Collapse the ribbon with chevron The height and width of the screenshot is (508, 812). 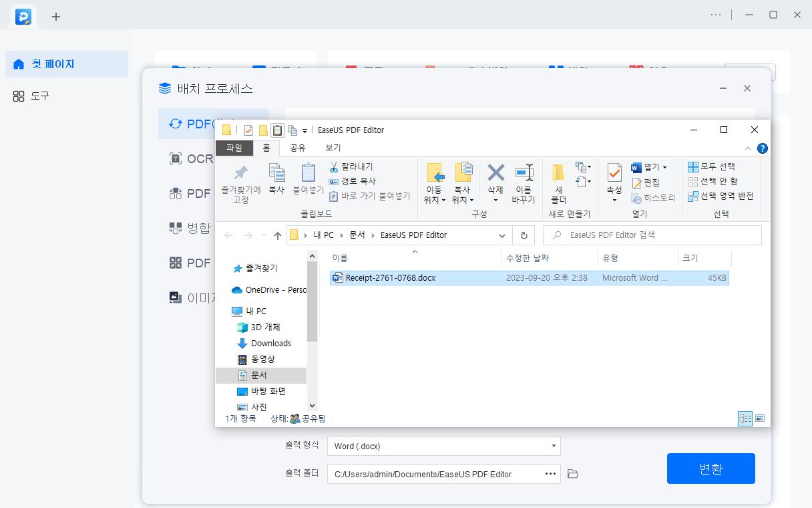(x=748, y=148)
